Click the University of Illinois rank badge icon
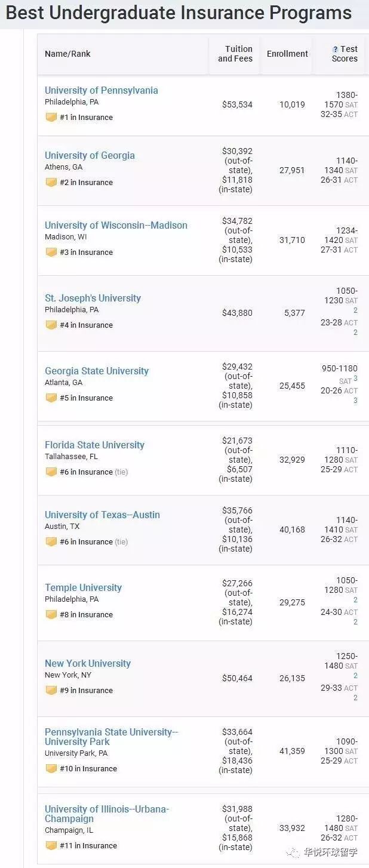 [x=51, y=846]
